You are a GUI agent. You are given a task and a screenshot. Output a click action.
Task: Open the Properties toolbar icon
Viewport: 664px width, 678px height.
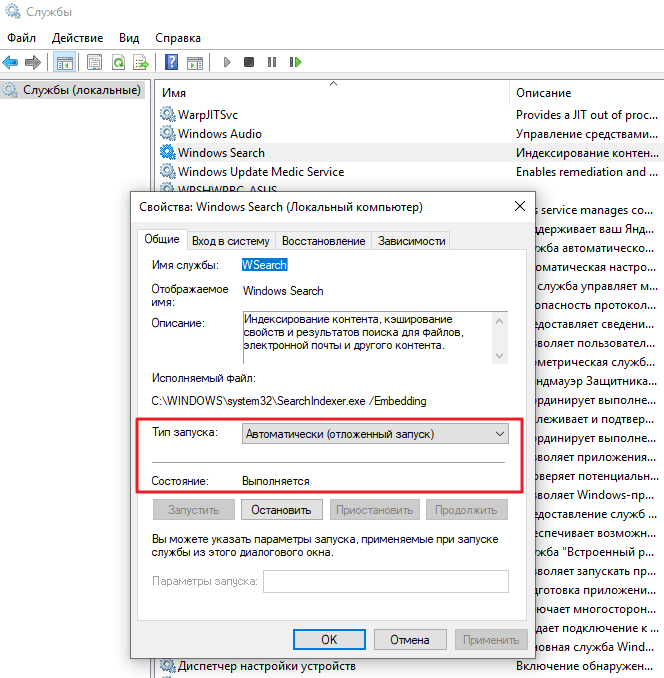(94, 62)
